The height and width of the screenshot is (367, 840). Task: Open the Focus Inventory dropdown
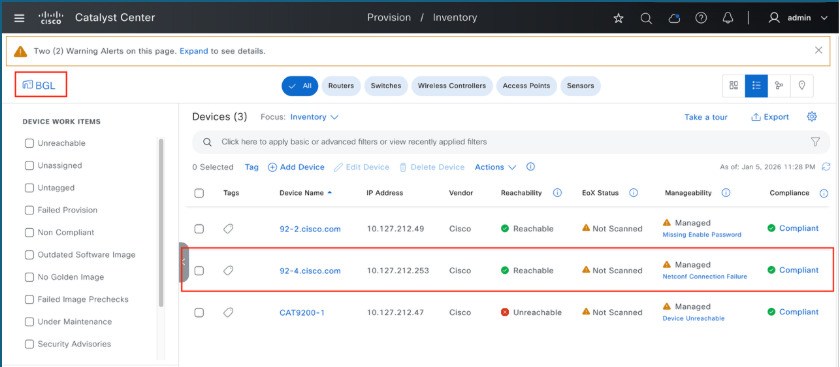pos(314,117)
